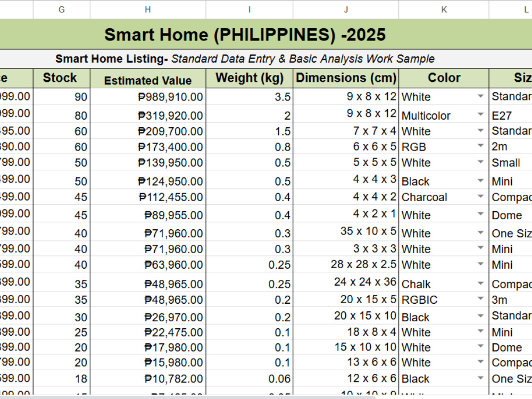Viewport: 532px width, 399px height.
Task: Open White dropdown arrow in 35 x 10 x 5 row
Action: point(480,232)
